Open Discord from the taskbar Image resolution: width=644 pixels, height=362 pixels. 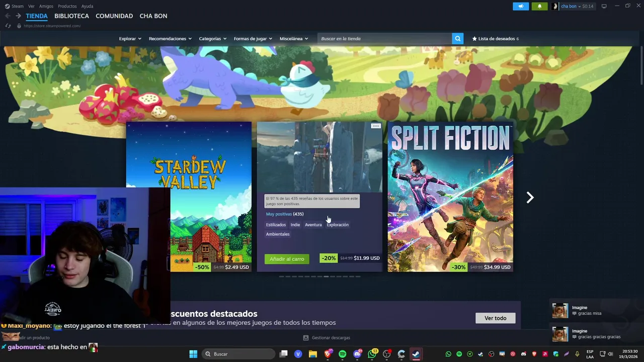(358, 354)
